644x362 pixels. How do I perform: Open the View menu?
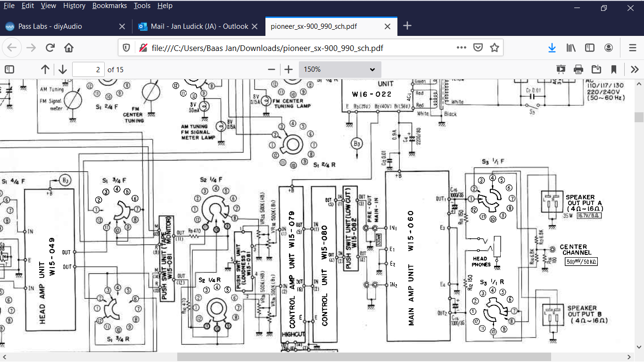click(x=49, y=6)
